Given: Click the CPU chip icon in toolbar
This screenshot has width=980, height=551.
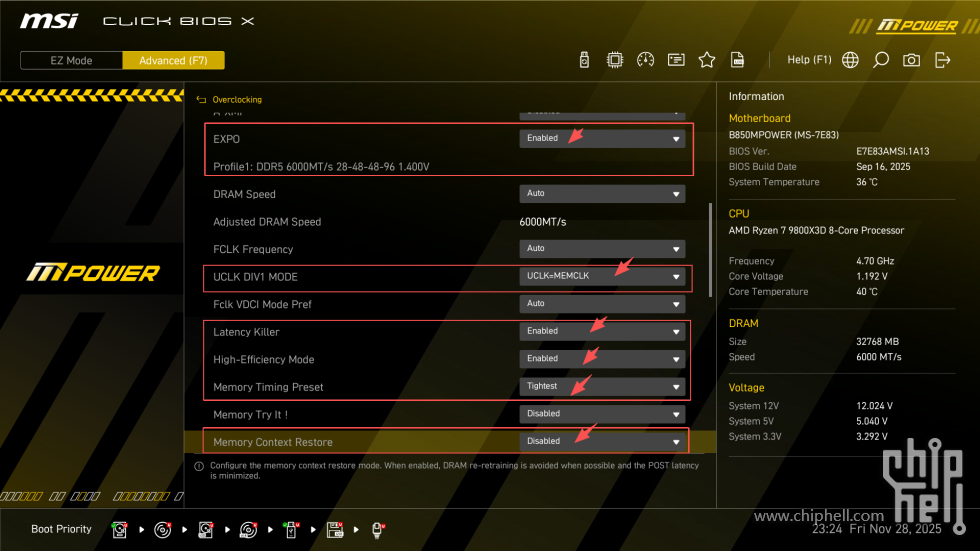Looking at the screenshot, I should point(615,60).
